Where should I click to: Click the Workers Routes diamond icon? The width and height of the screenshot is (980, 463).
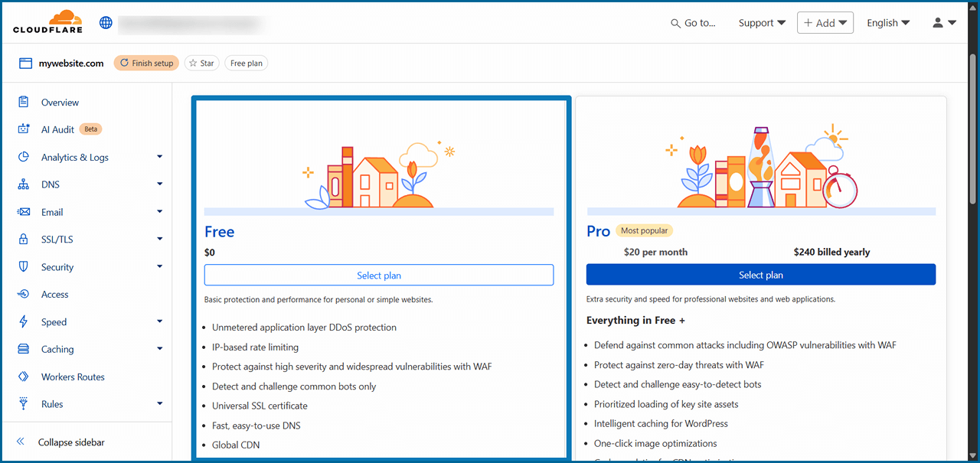[x=24, y=377]
